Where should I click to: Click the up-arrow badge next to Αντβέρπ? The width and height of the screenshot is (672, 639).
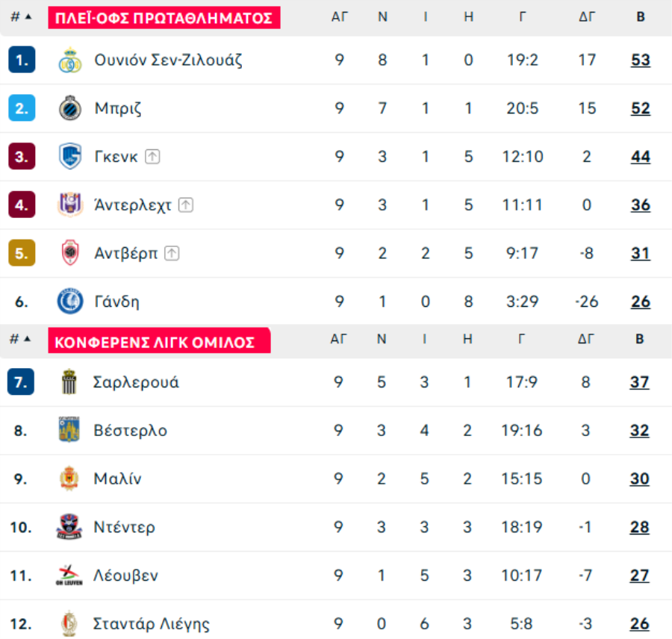[x=172, y=253]
